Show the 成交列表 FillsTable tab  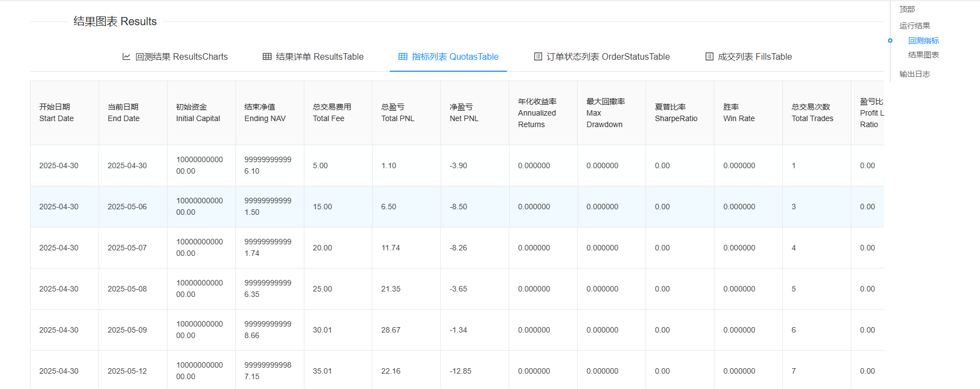pos(754,56)
